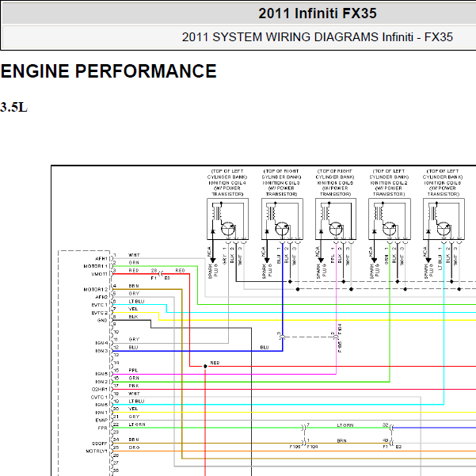Click the Ignition Coil 3 transistor symbol
This screenshot has height=476, width=476.
coord(282,229)
